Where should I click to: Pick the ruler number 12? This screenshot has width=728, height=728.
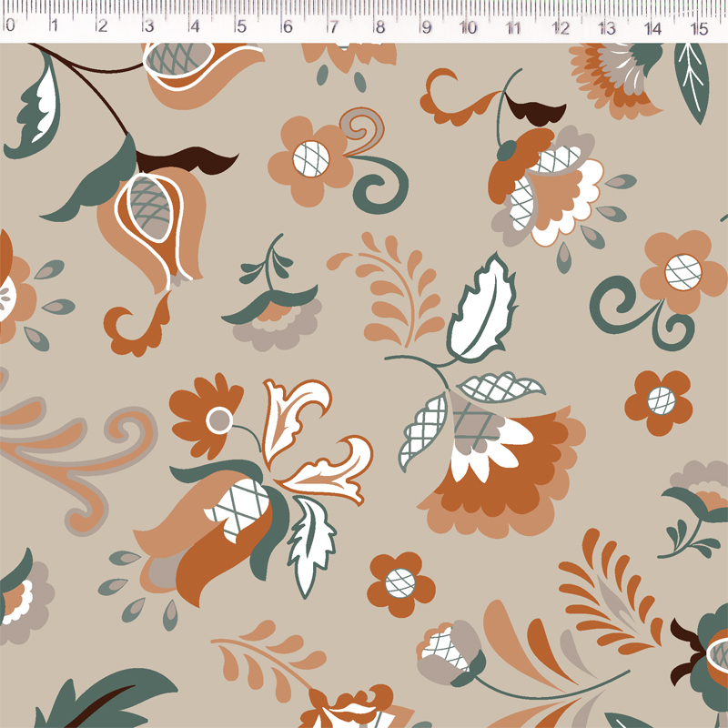[561, 28]
